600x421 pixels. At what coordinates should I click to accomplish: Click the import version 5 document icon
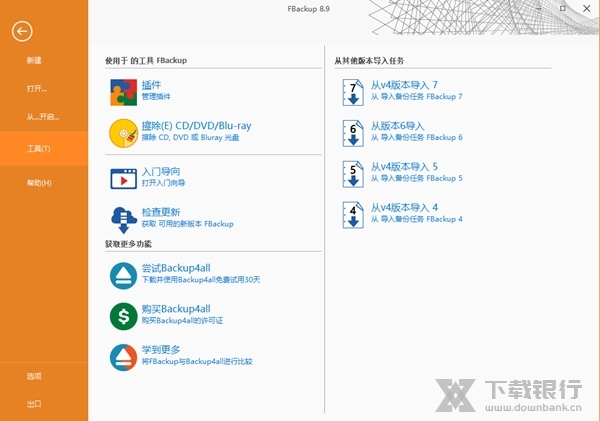353,174
